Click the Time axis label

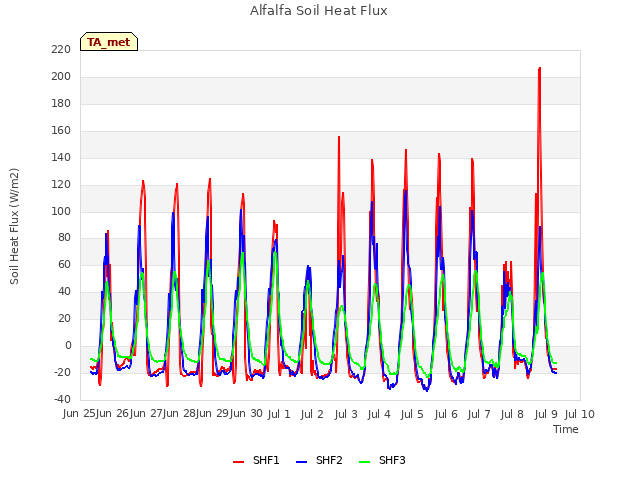coord(566,429)
